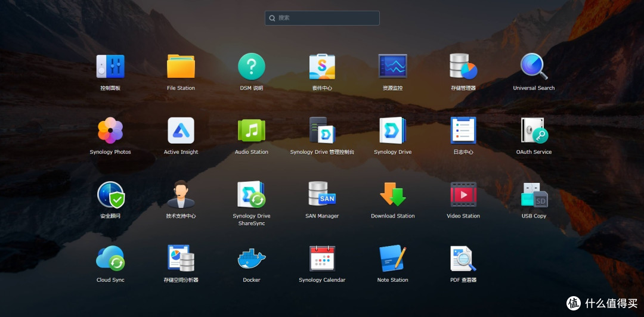This screenshot has height=317, width=644.
Task: Open Video Station
Action: point(463,195)
